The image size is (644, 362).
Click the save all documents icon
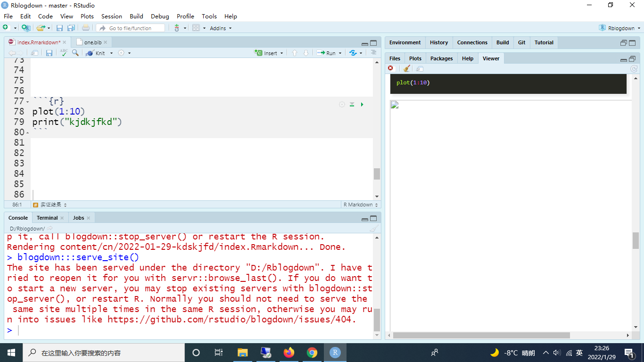click(x=71, y=28)
